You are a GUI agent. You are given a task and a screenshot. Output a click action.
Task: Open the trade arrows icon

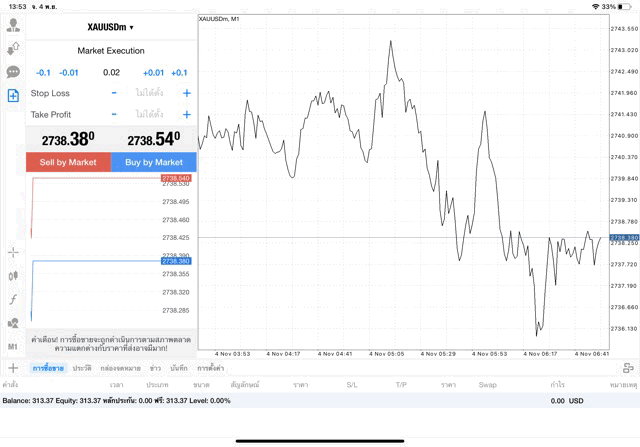point(13,48)
